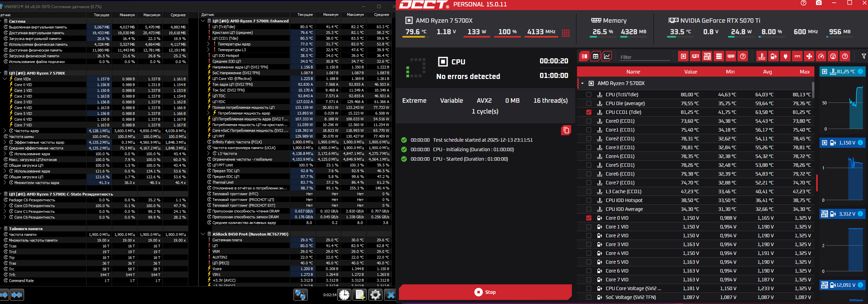
Task: Close HWiNFO sensors with blue X icon
Action: click(390, 295)
